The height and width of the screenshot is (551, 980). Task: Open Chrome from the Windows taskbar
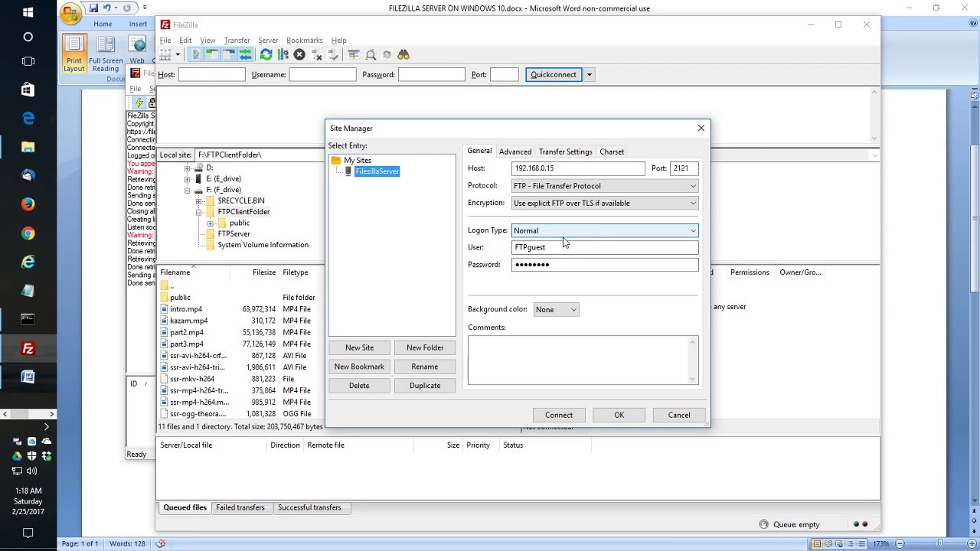(28, 233)
